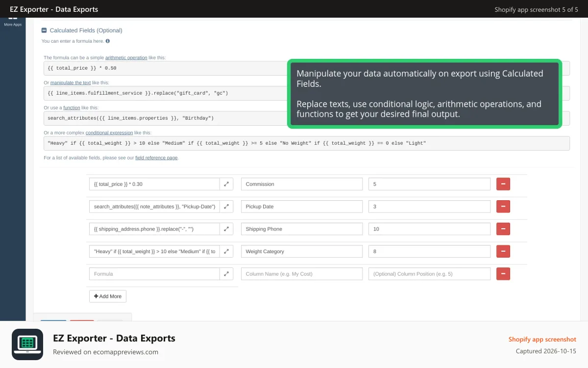The image size is (588, 368).
Task: Open the field reference page link
Action: [x=156, y=158]
